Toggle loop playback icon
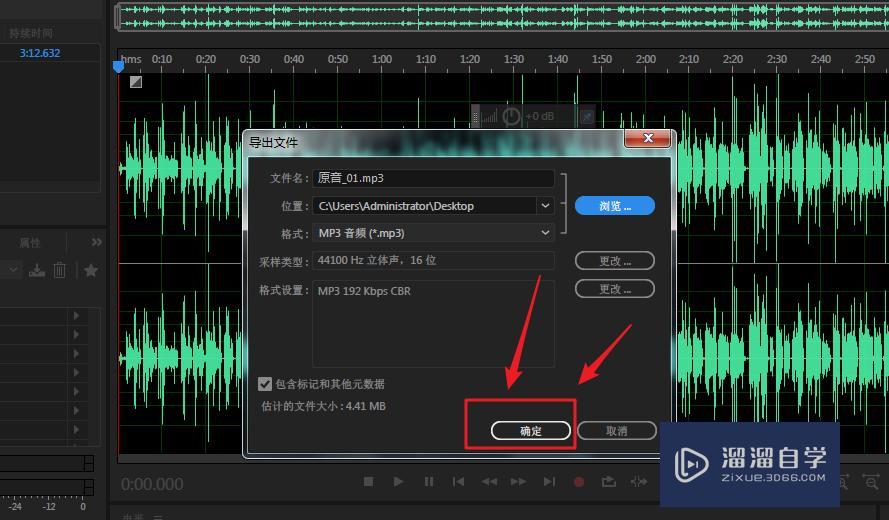The image size is (889, 520). (x=608, y=481)
